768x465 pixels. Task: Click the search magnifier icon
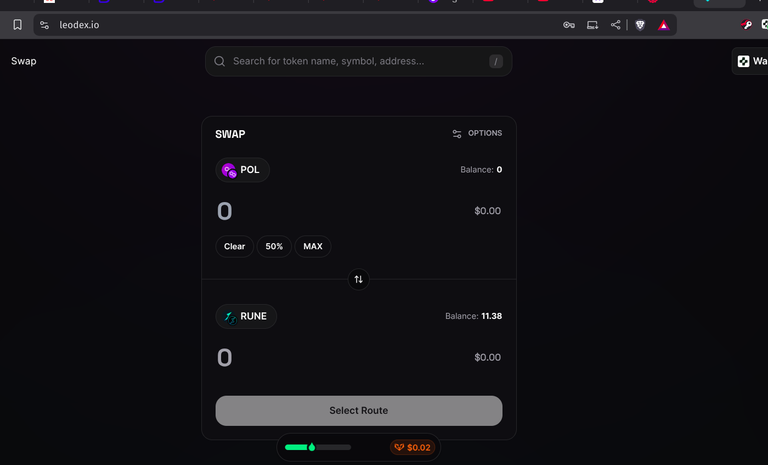click(x=219, y=61)
